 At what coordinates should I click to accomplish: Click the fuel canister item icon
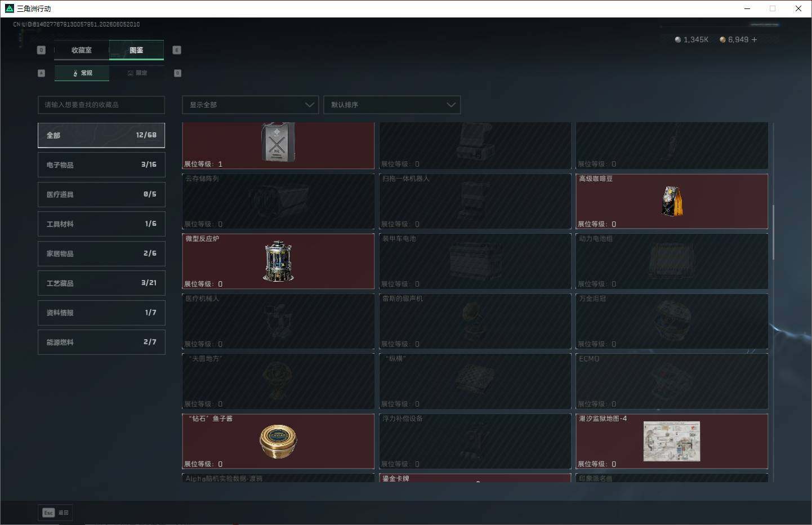(x=278, y=142)
